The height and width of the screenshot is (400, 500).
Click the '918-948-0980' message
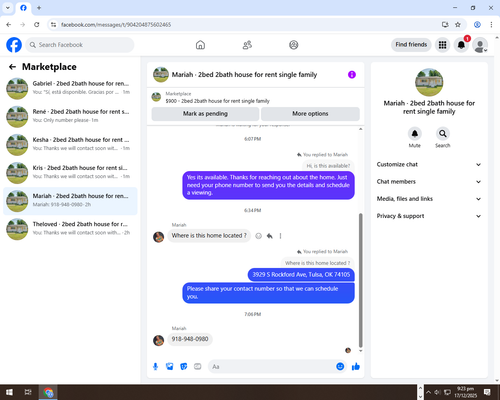(x=190, y=339)
